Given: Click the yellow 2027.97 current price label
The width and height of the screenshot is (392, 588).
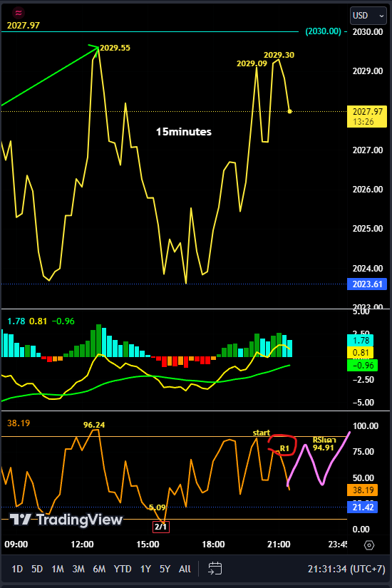Looking at the screenshot, I should click(367, 116).
